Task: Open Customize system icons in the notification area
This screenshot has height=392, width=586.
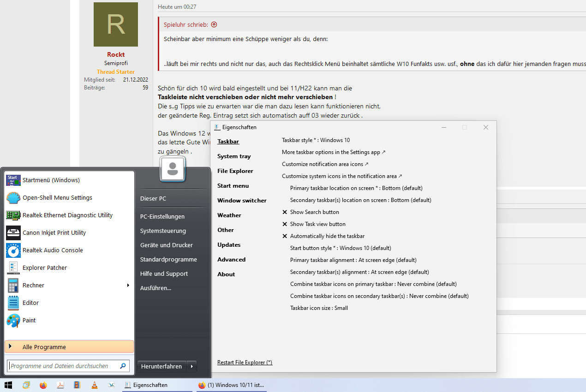Action: coord(342,176)
